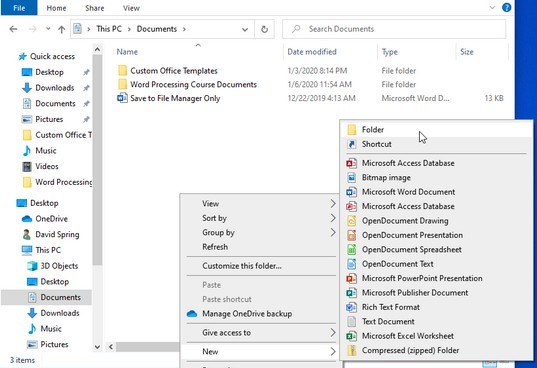
Task: Click the Microsoft Excel Worksheet icon
Action: point(351,336)
